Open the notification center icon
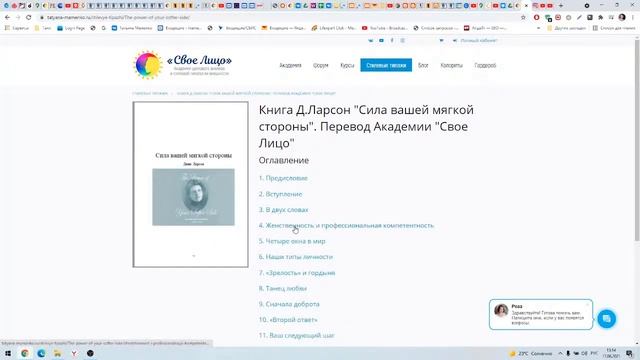Image resolution: width=640 pixels, height=360 pixels. [629, 353]
